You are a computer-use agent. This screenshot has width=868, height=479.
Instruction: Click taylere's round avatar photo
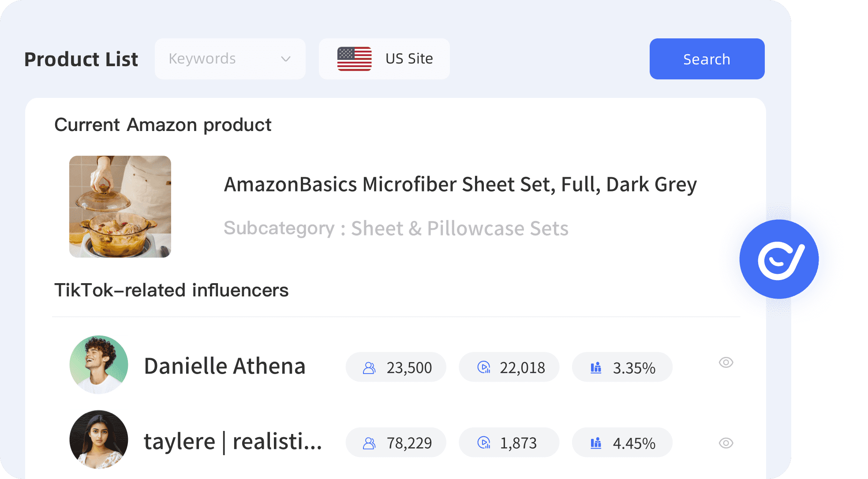99,440
